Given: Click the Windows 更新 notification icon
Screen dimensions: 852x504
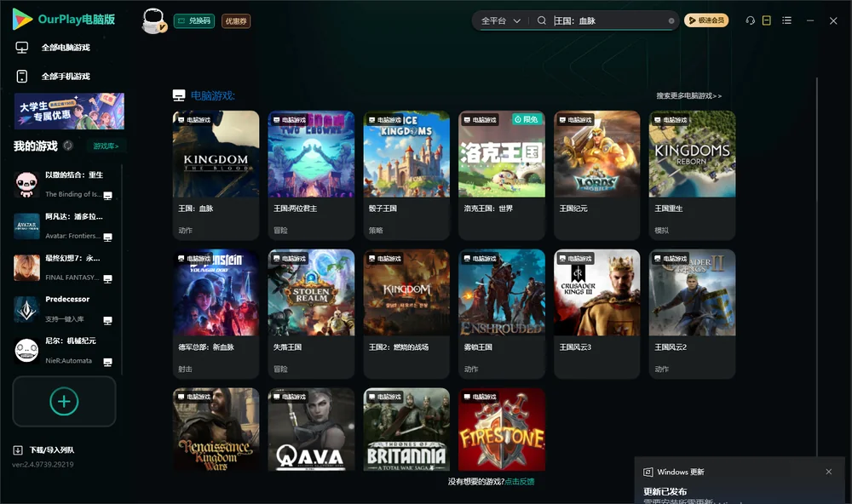Looking at the screenshot, I should pyautogui.click(x=648, y=472).
